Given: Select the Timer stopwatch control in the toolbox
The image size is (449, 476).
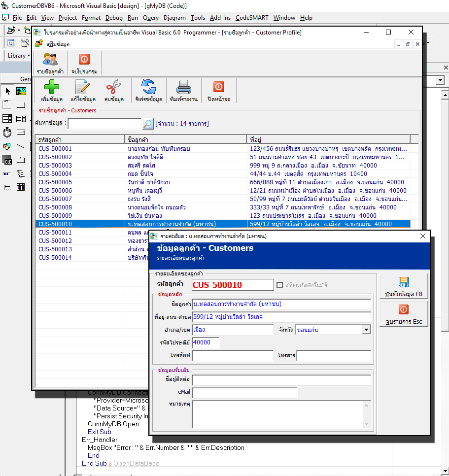Looking at the screenshot, I should point(7,133).
